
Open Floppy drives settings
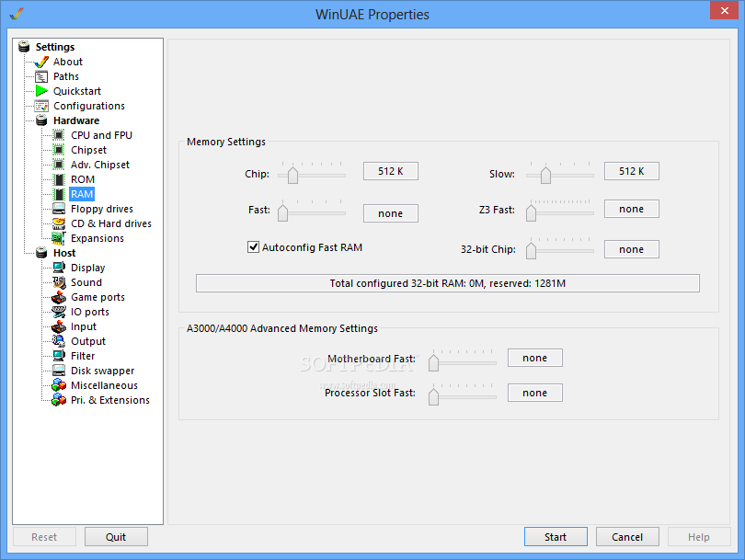coord(102,209)
